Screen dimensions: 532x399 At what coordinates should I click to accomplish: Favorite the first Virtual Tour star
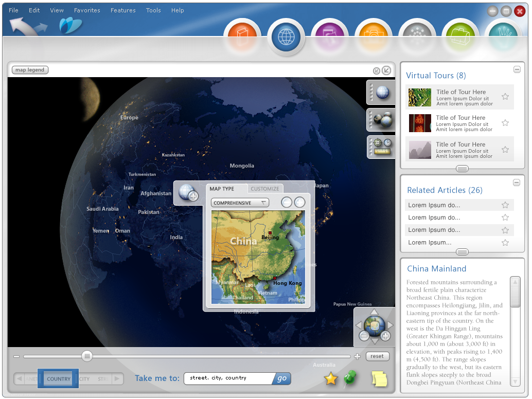(x=505, y=97)
